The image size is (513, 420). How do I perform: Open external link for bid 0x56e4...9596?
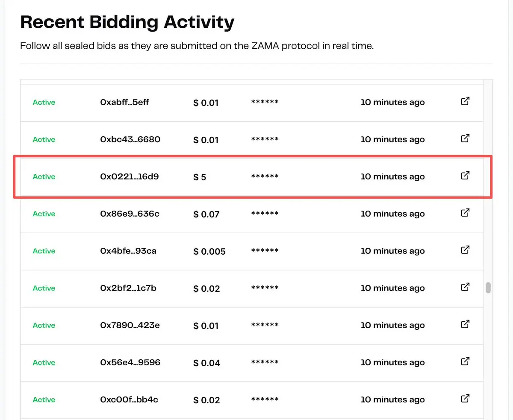tap(465, 361)
